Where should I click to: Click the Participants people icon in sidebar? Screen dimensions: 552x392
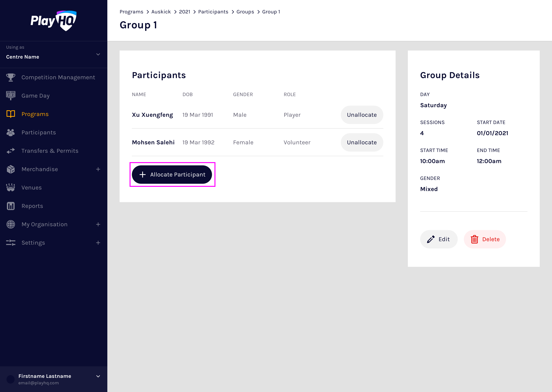(x=11, y=132)
